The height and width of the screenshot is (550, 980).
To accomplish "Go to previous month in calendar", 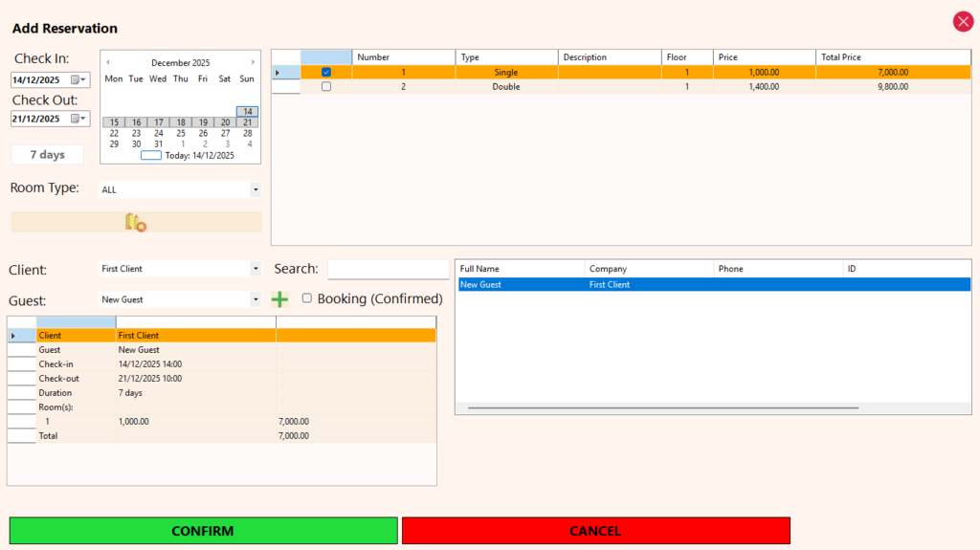I will tap(108, 63).
